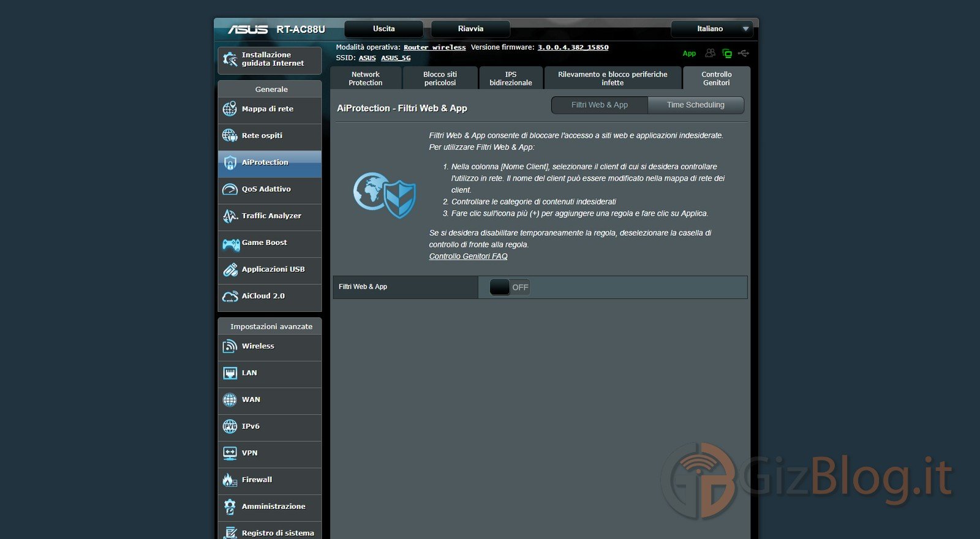Click the firmware version 3.0.0.4.382_15850 link
This screenshot has height=539, width=980.
[573, 47]
